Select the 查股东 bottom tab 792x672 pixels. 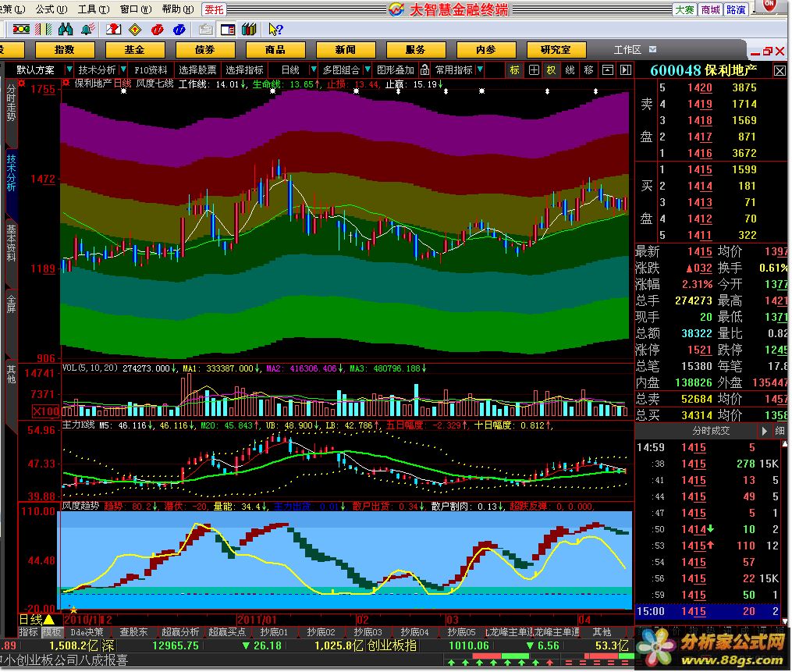pyautogui.click(x=133, y=632)
